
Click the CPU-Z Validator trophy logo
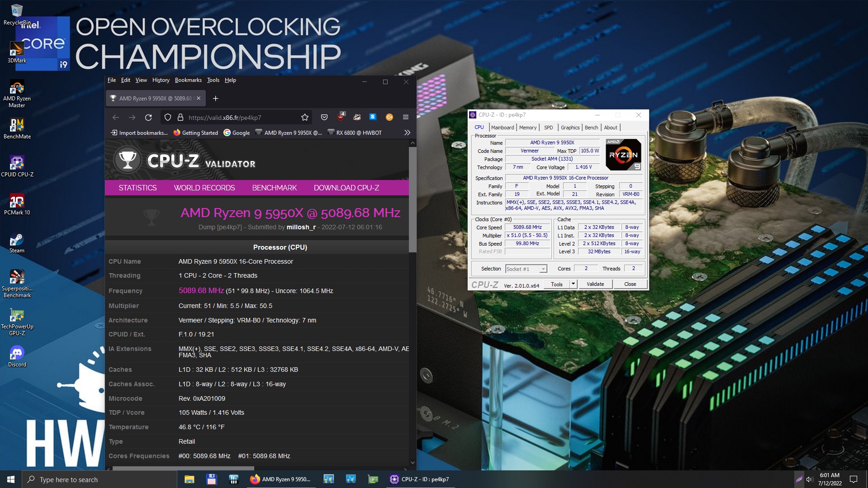tap(128, 160)
